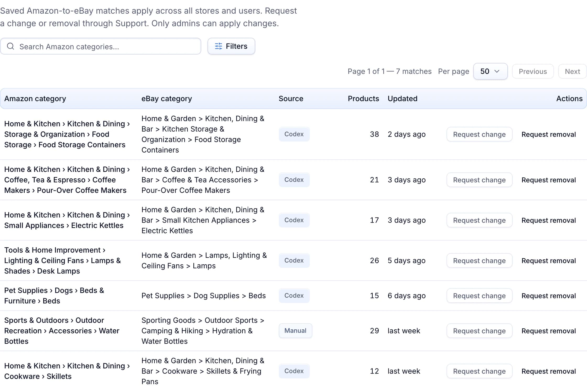Image resolution: width=587 pixels, height=392 pixels.
Task: Request removal for Pour-Over Coffee Makers
Action: 548,180
